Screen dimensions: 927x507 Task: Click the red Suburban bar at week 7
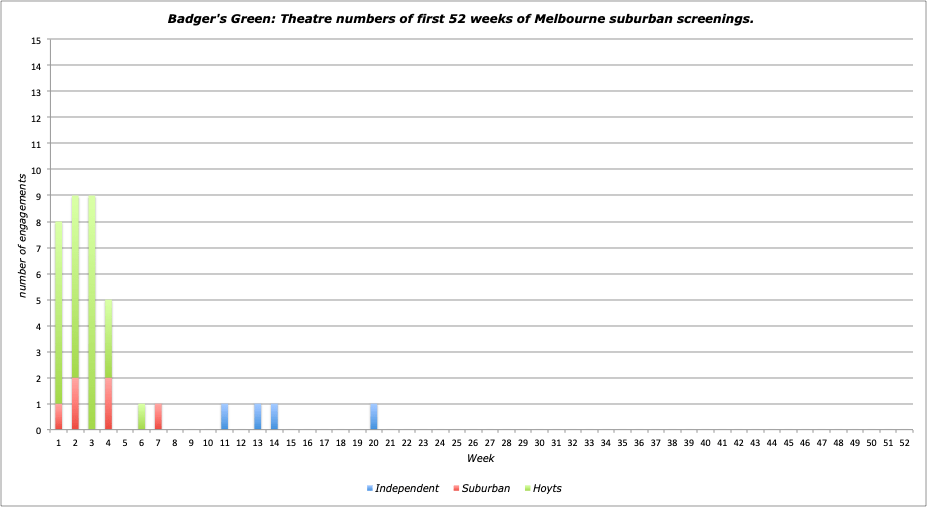click(158, 417)
